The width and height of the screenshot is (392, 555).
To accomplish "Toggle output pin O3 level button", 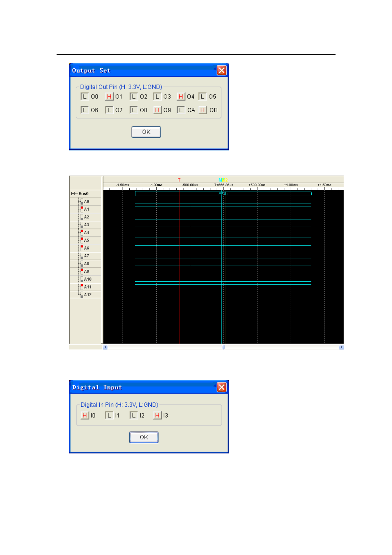I will (157, 97).
